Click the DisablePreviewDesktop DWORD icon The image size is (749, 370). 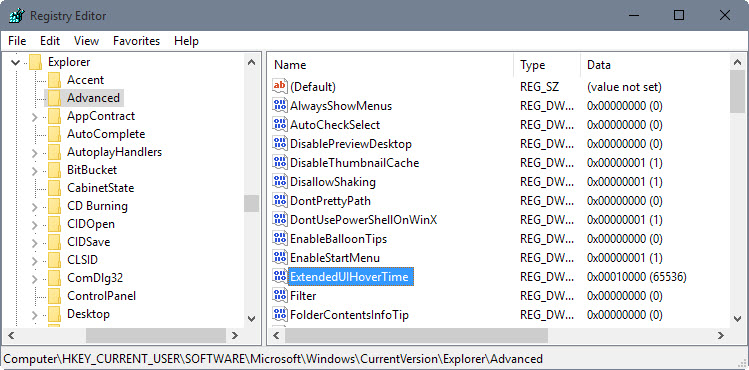click(279, 143)
